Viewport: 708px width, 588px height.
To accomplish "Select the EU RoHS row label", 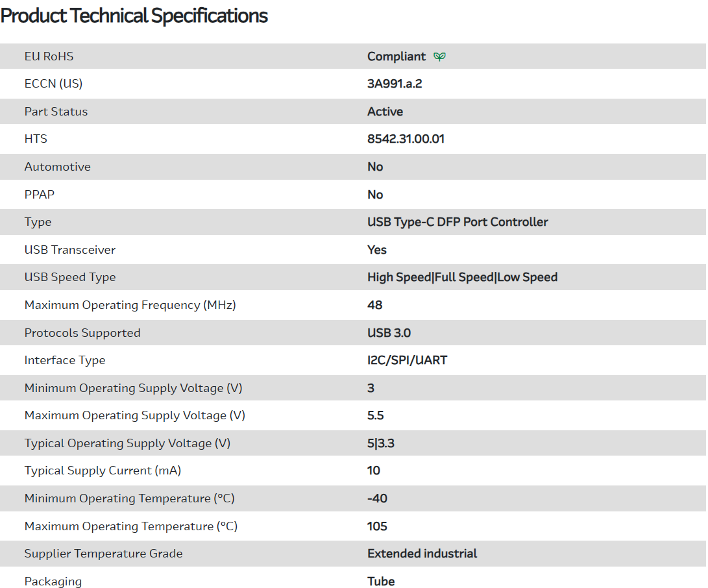I will click(49, 56).
